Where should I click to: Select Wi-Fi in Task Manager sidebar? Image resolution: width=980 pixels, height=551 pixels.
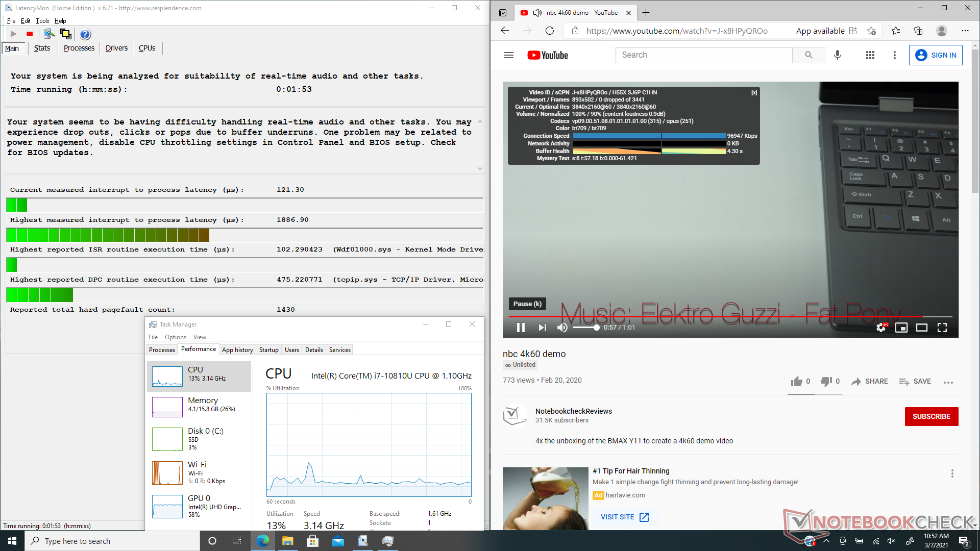coord(199,472)
